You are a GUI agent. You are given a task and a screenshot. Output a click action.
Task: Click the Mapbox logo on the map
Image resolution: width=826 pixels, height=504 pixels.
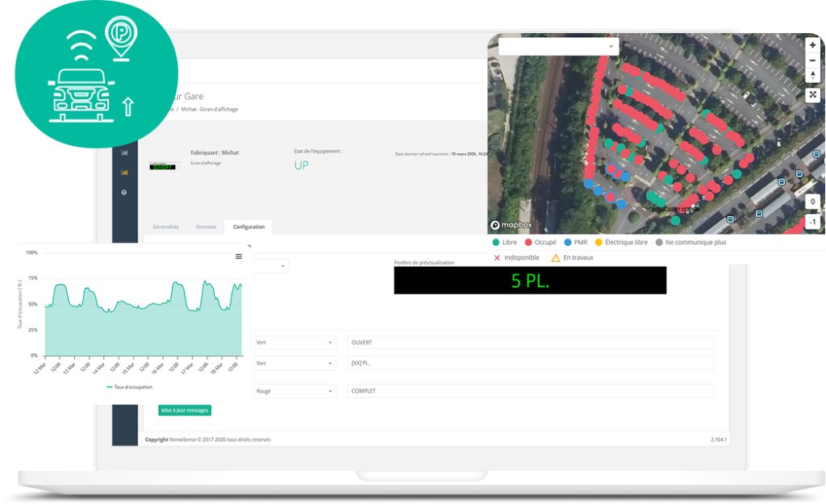click(x=512, y=225)
